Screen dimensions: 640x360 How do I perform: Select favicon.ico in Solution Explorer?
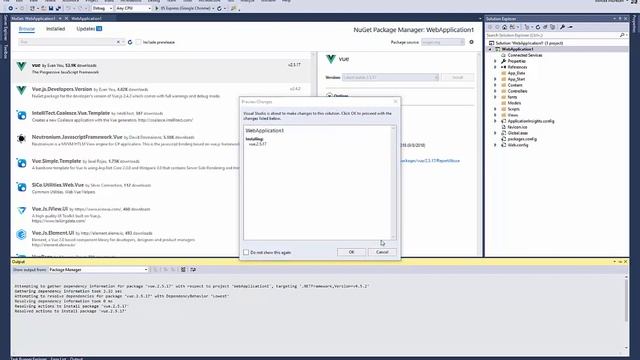tap(517, 127)
